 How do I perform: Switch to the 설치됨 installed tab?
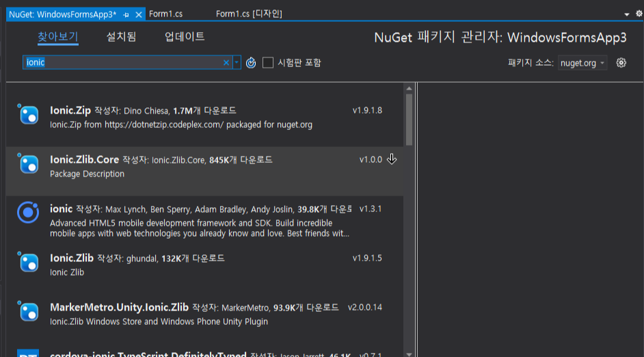[121, 37]
